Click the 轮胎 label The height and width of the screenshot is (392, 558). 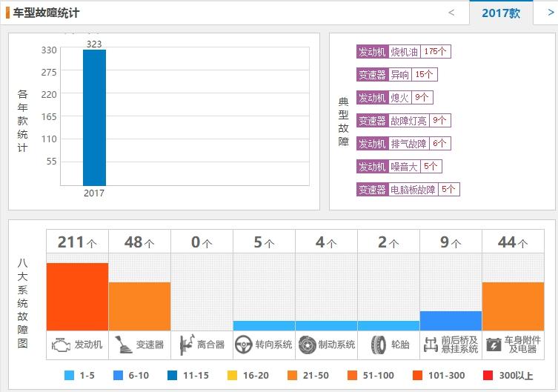400,345
